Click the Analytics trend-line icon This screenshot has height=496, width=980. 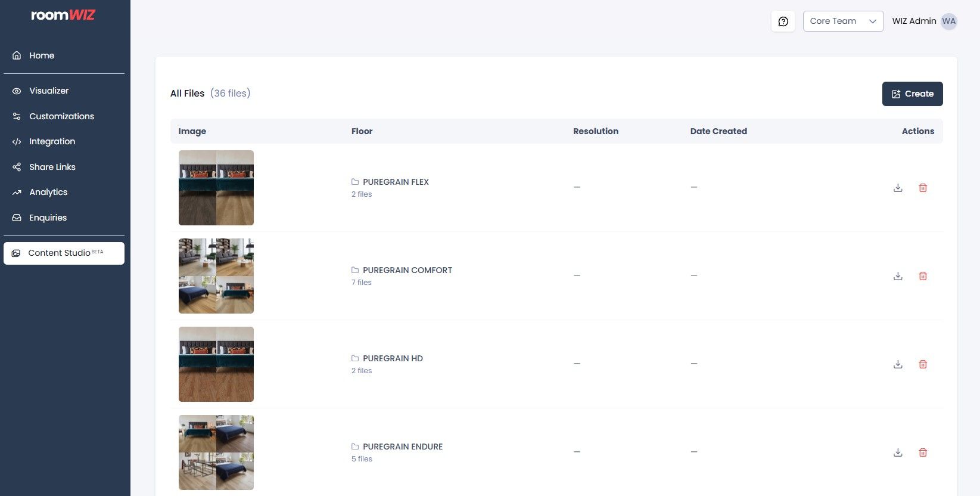(17, 193)
